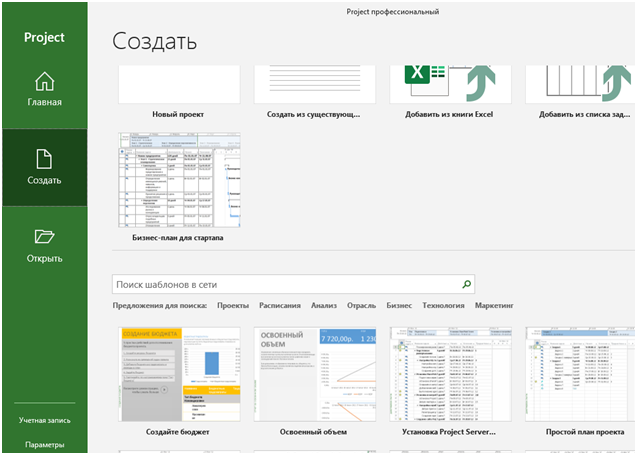Choose Создать из существующего thumbnail
The width and height of the screenshot is (637, 455).
click(315, 84)
